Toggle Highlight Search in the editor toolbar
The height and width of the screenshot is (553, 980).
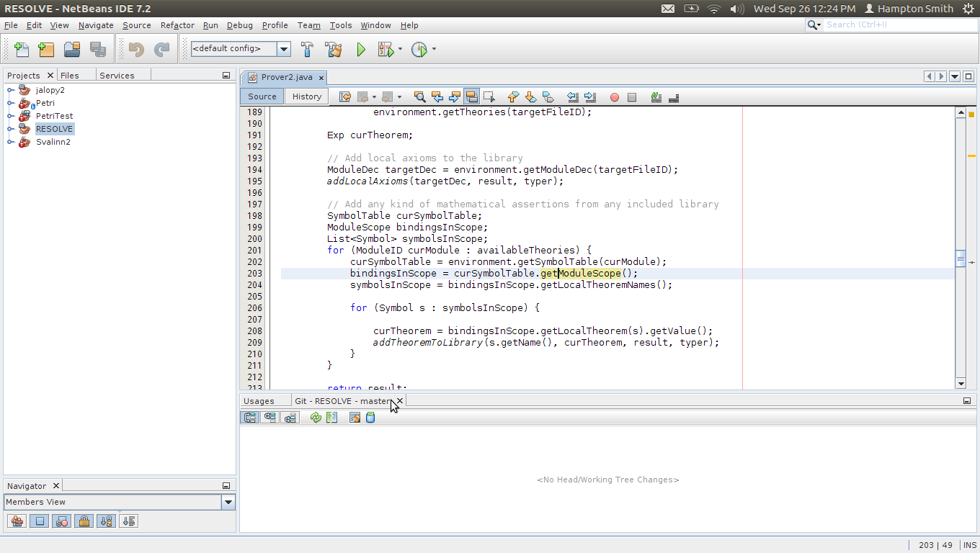(471, 97)
